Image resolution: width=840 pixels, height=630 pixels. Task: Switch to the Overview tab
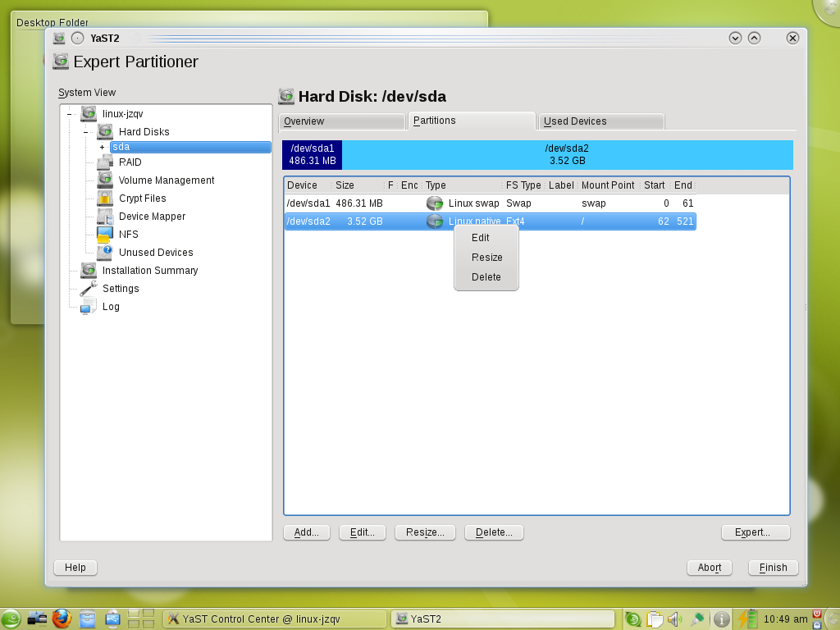342,121
